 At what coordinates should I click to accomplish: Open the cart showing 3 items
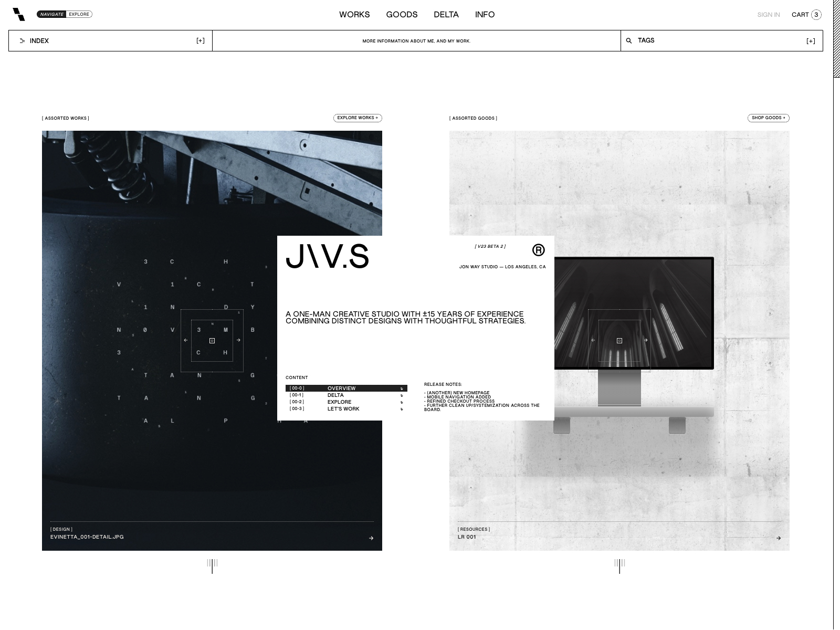804,14
